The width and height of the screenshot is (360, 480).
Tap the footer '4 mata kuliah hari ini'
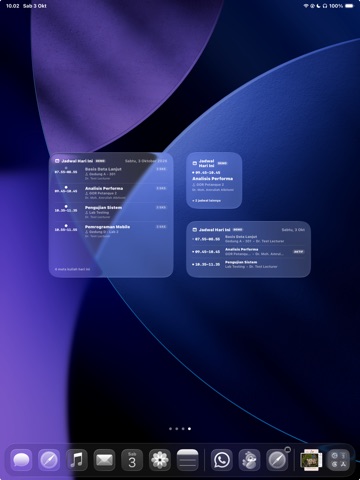click(72, 269)
